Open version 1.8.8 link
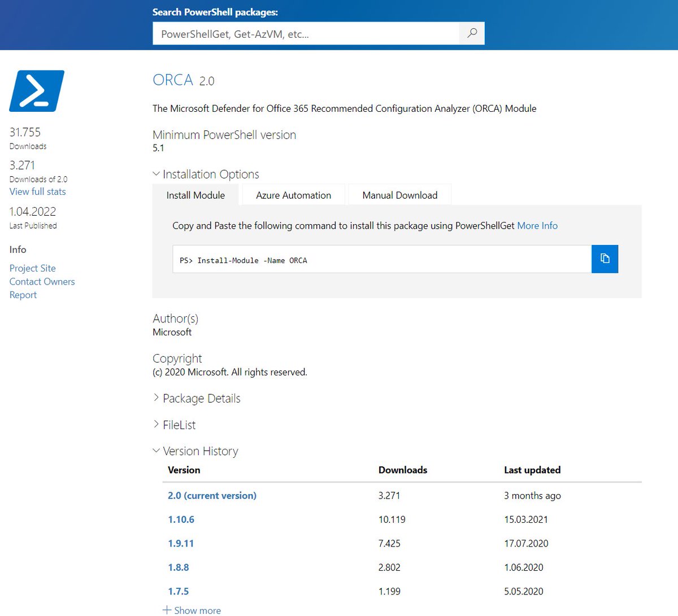This screenshot has width=678, height=616. [x=178, y=567]
